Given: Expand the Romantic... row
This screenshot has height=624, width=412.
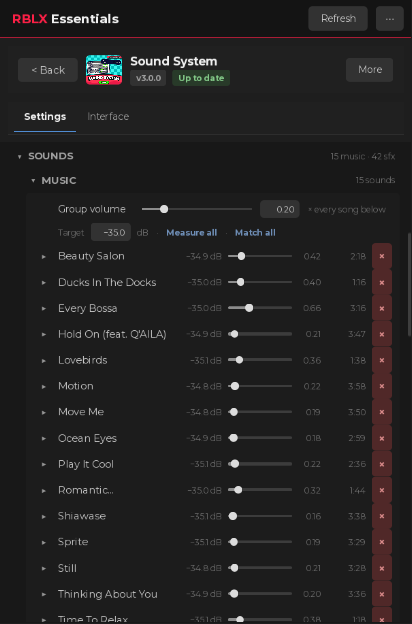Looking at the screenshot, I should (44, 491).
